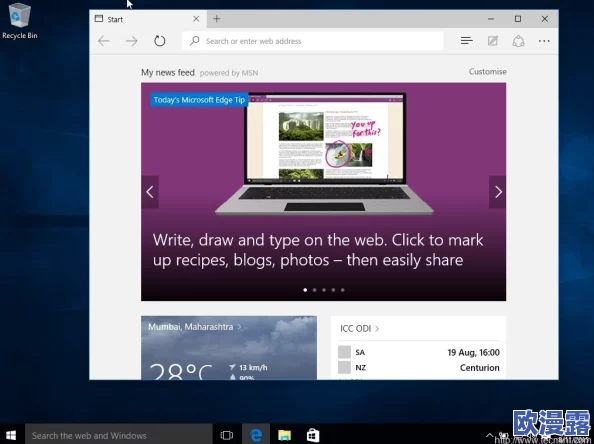This screenshot has width=594, height=444.
Task: Open the Store from the taskbar
Action: [x=313, y=435]
